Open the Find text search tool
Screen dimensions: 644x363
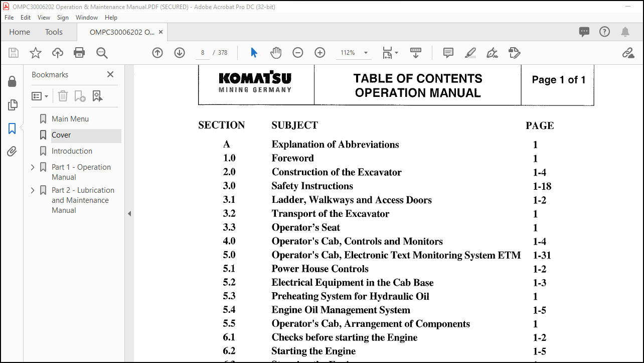[102, 53]
